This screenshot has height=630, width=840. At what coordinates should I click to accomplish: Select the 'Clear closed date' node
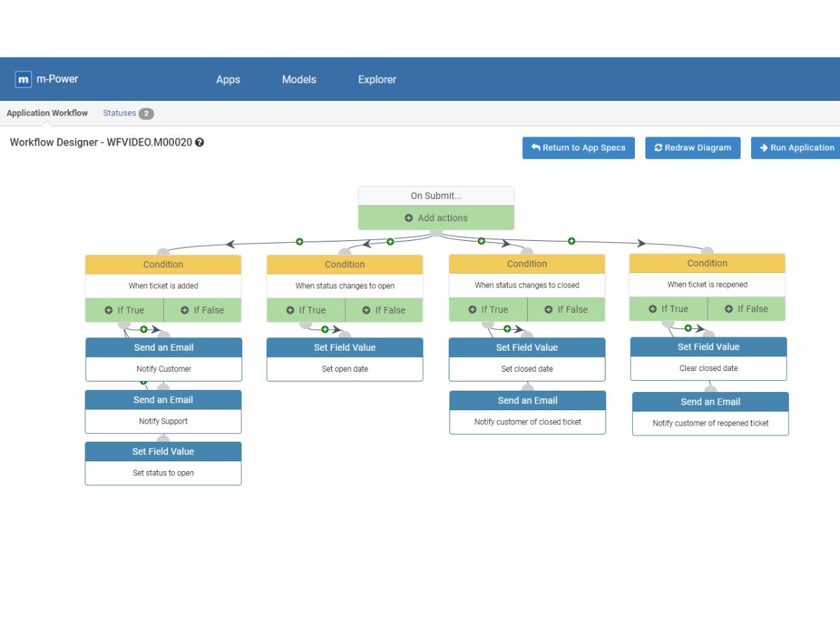(708, 359)
